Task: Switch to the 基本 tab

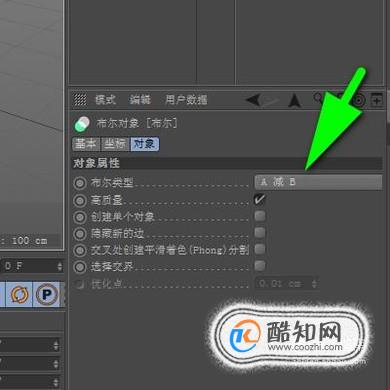Action: (86, 144)
